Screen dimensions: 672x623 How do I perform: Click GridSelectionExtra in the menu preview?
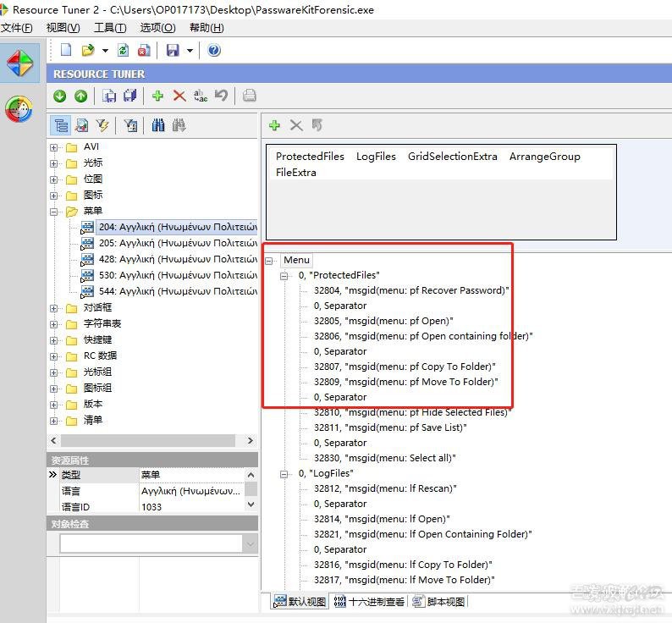[x=452, y=157]
